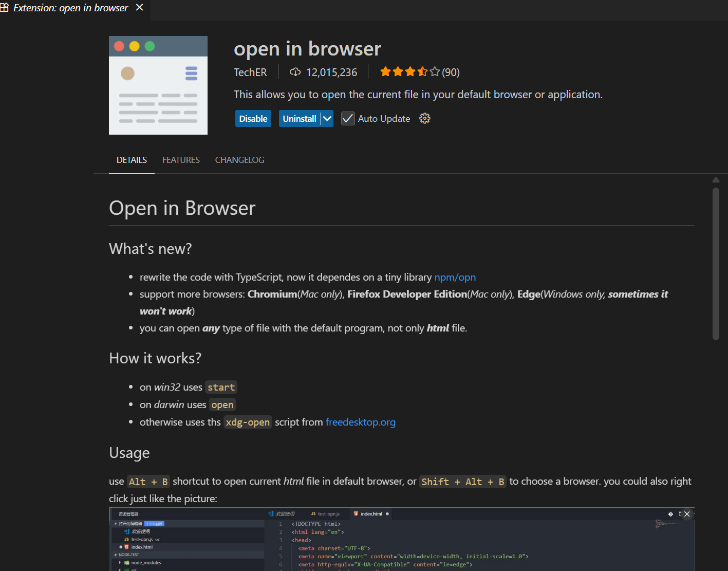
Task: Switch to the DETAILS tab
Action: point(132,160)
